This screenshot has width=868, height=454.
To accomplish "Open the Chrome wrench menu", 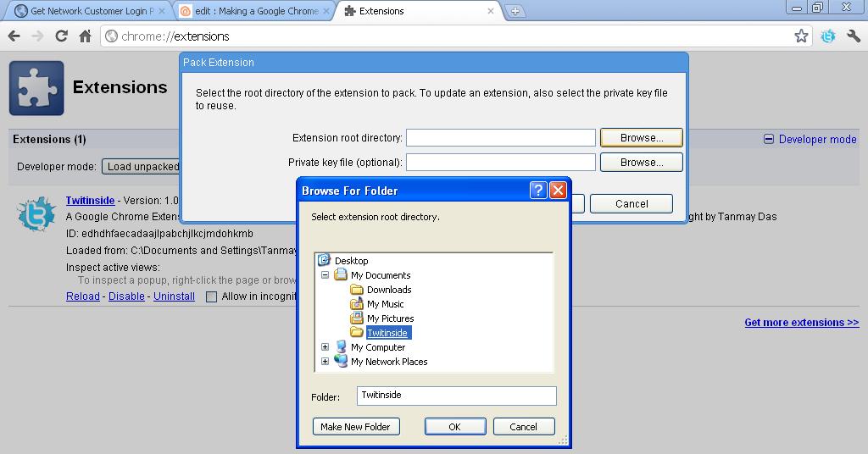I will pos(854,36).
